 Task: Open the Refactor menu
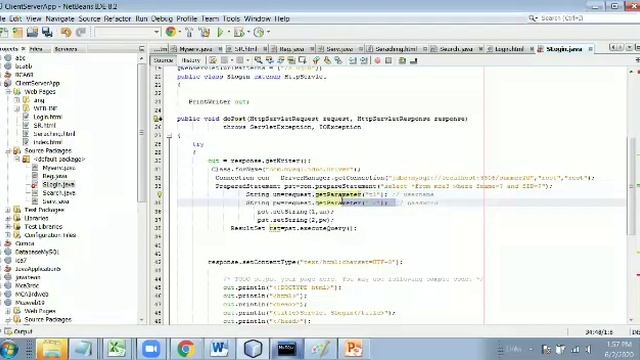click(x=118, y=19)
